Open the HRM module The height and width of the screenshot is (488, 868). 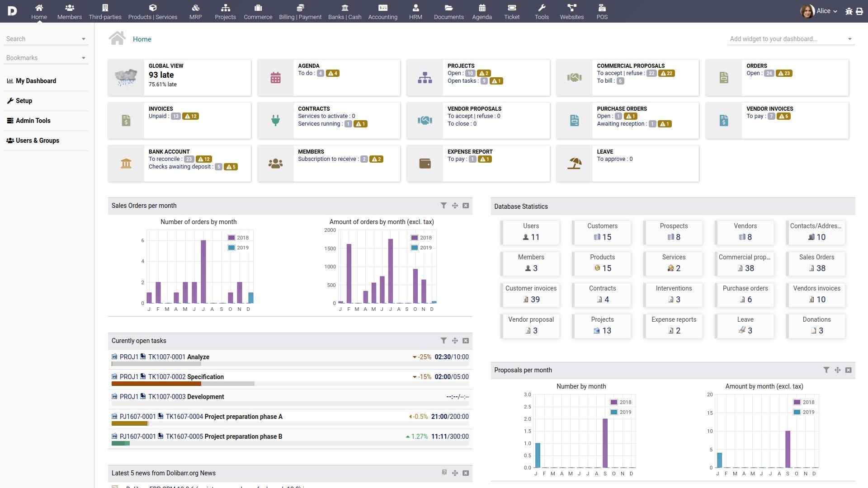tap(416, 11)
